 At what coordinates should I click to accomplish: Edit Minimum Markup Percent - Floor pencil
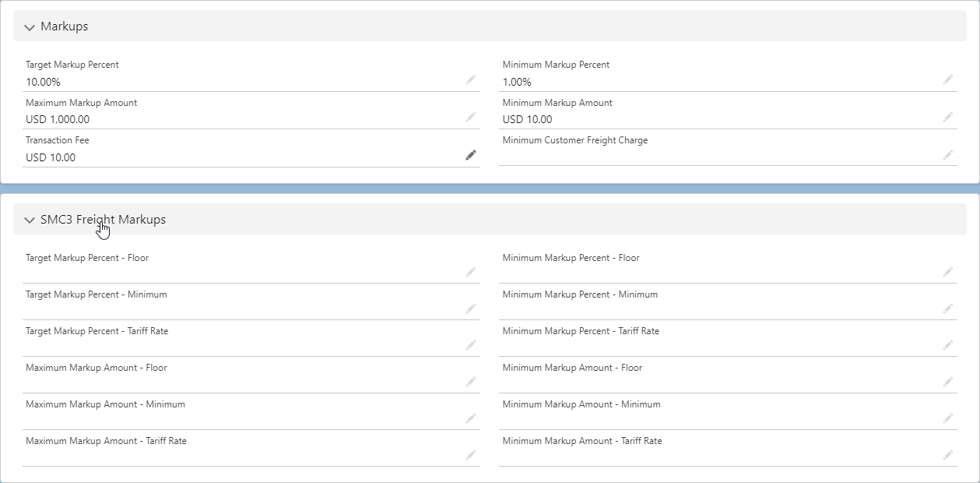(948, 272)
